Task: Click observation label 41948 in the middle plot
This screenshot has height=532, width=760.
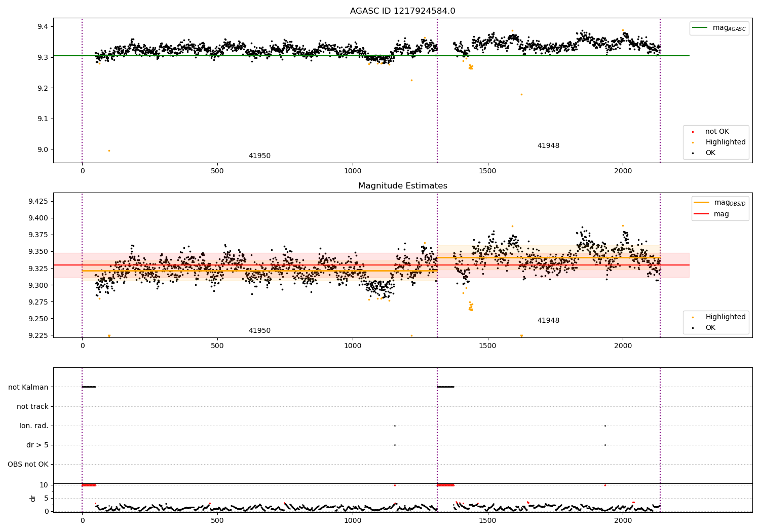Action: click(548, 321)
